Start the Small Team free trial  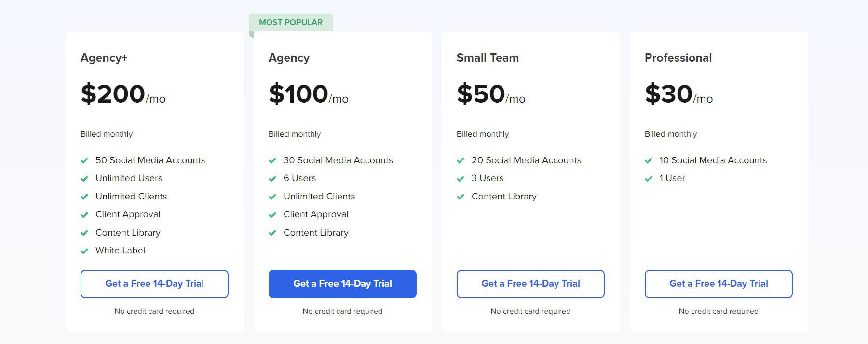(x=530, y=284)
